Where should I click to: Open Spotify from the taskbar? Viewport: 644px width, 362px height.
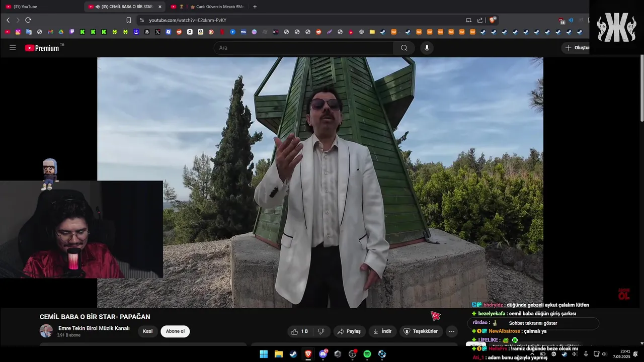[367, 354]
